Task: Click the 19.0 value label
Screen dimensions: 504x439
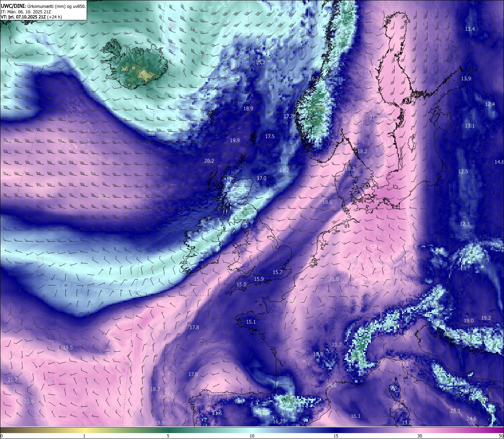Action: (469, 321)
